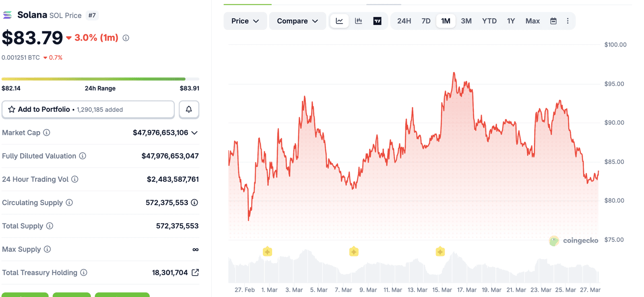Click the $2,483,587,761 trading volume value

click(173, 179)
